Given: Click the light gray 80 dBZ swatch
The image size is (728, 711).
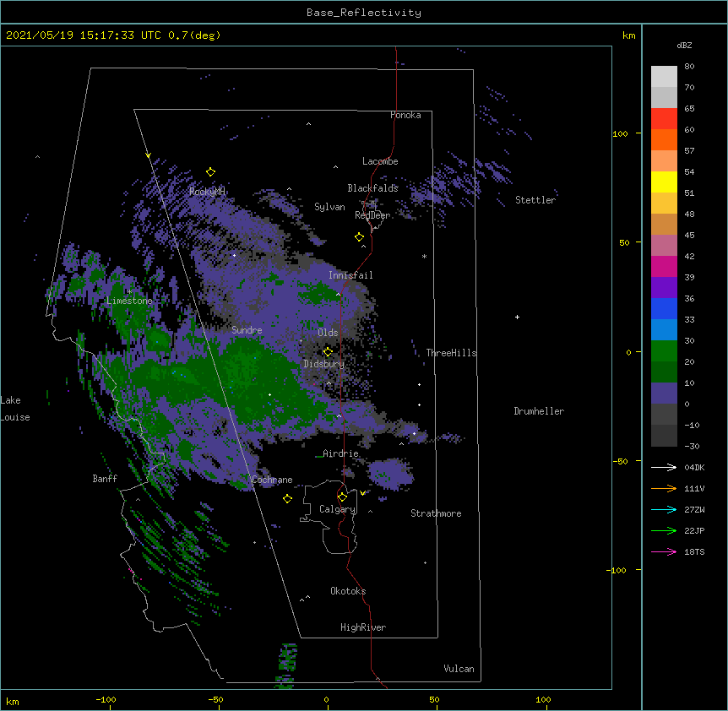Looking at the screenshot, I should [x=664, y=77].
